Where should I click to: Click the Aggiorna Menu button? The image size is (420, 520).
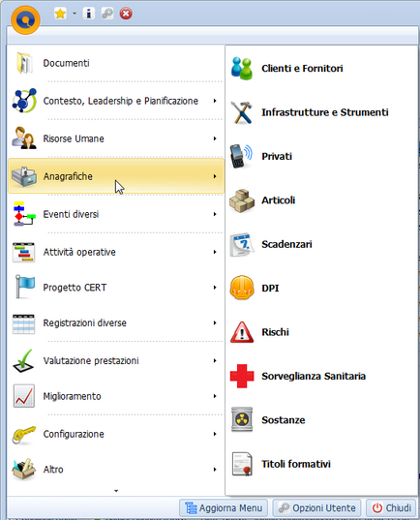[x=224, y=508]
